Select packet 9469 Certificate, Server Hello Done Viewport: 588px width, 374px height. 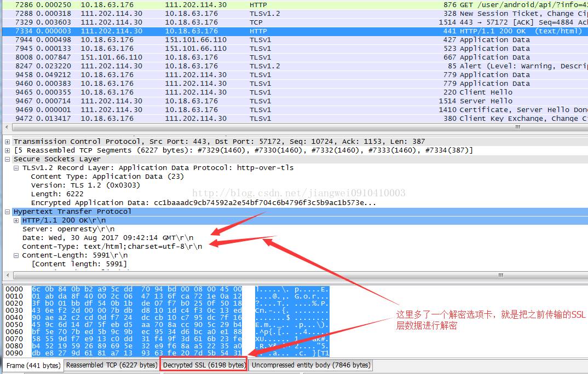tap(295, 110)
